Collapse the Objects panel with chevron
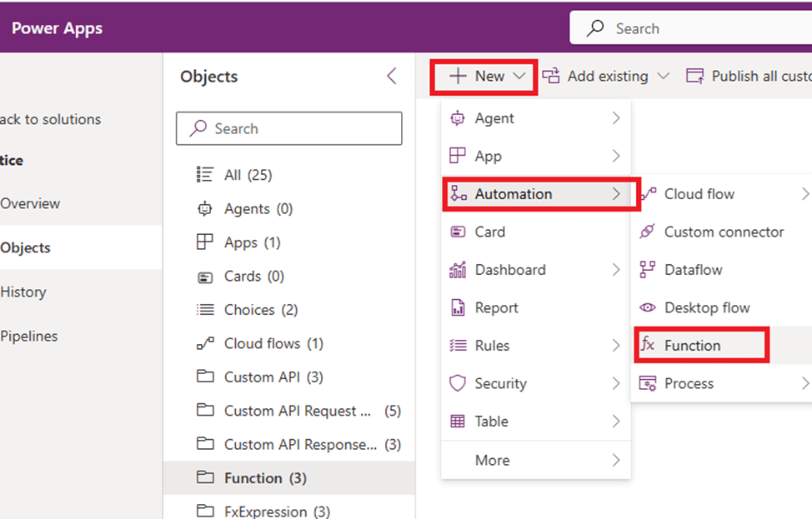This screenshot has height=519, width=812. point(392,77)
